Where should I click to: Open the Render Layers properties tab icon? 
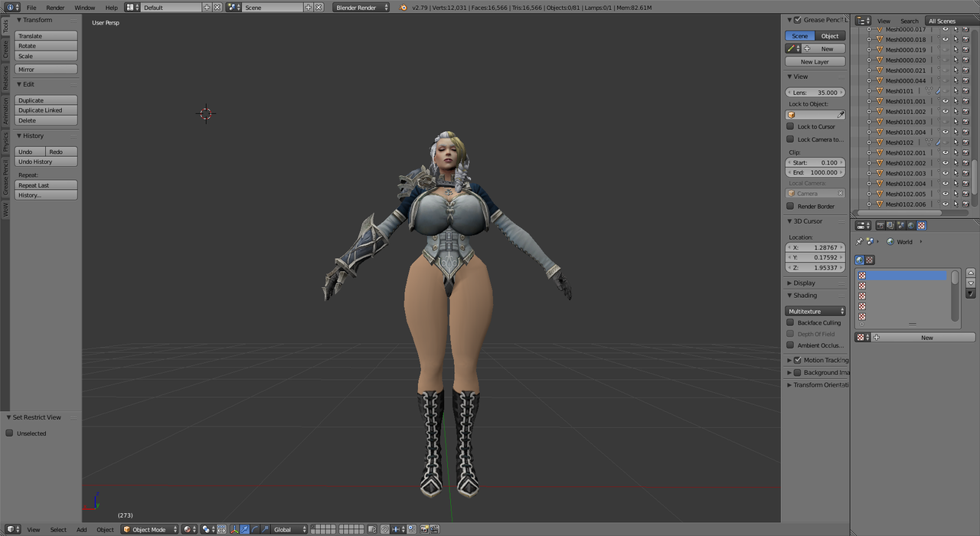tap(890, 225)
